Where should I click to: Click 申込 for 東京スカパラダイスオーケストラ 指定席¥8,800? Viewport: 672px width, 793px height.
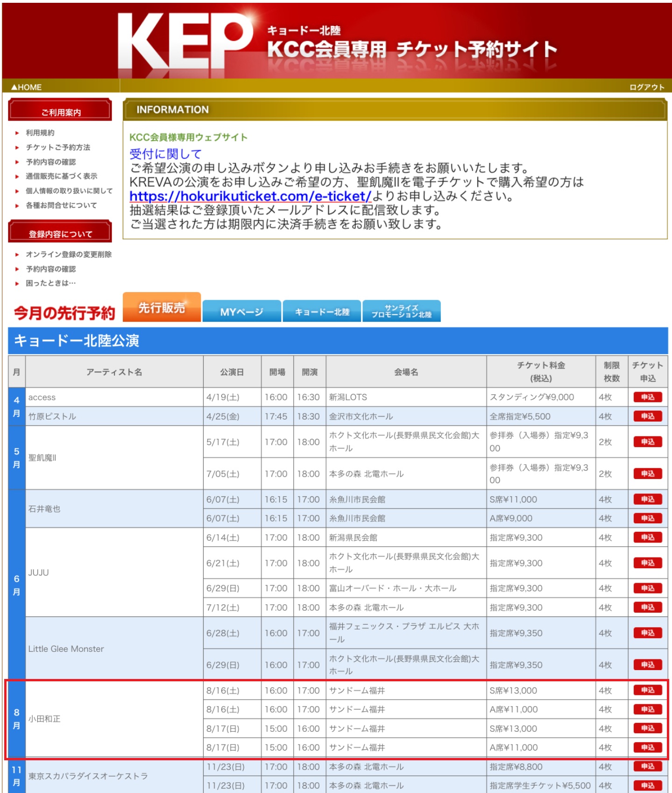(648, 766)
